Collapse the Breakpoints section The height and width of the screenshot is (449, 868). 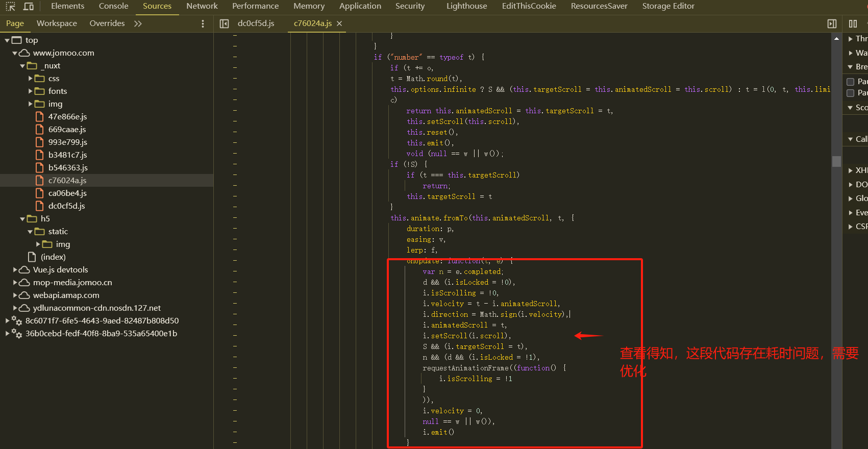point(851,67)
